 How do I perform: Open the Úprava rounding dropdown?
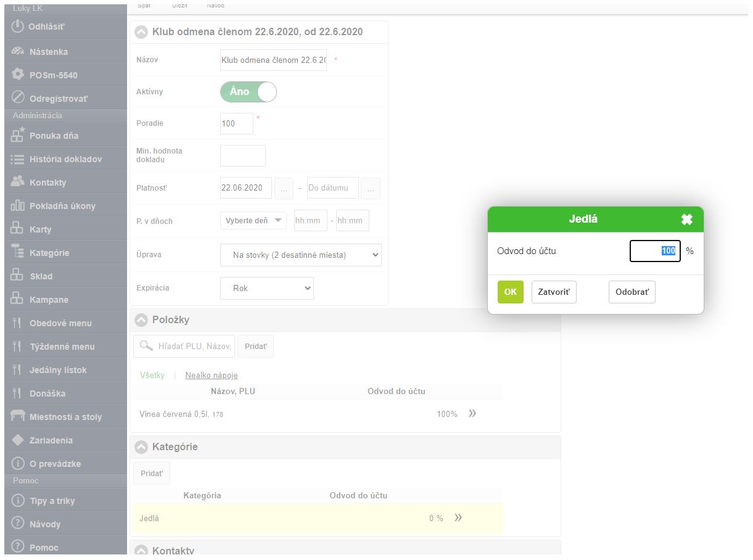pyautogui.click(x=300, y=255)
